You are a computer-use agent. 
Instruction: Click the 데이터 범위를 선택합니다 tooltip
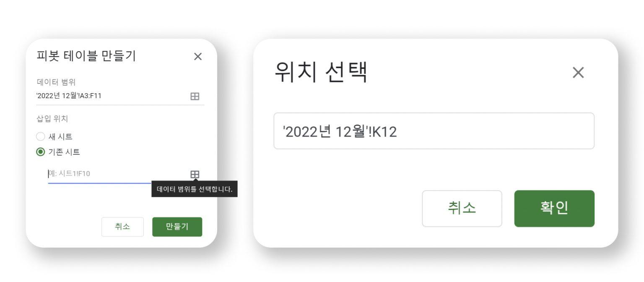click(x=194, y=189)
